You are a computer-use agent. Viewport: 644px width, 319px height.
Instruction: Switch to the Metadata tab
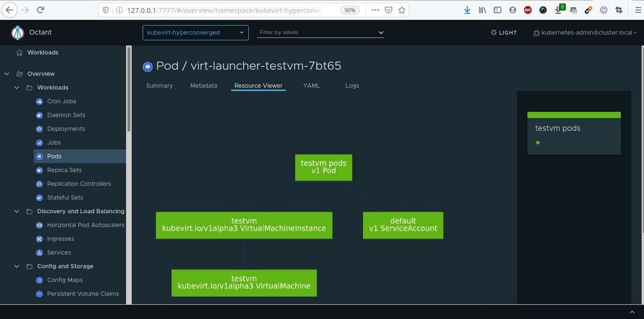tap(204, 86)
